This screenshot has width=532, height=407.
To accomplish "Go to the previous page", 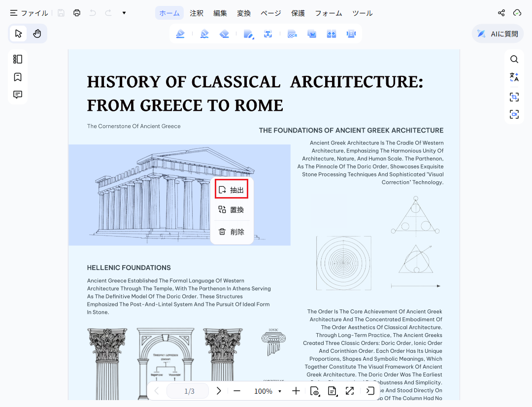I will pyautogui.click(x=157, y=391).
